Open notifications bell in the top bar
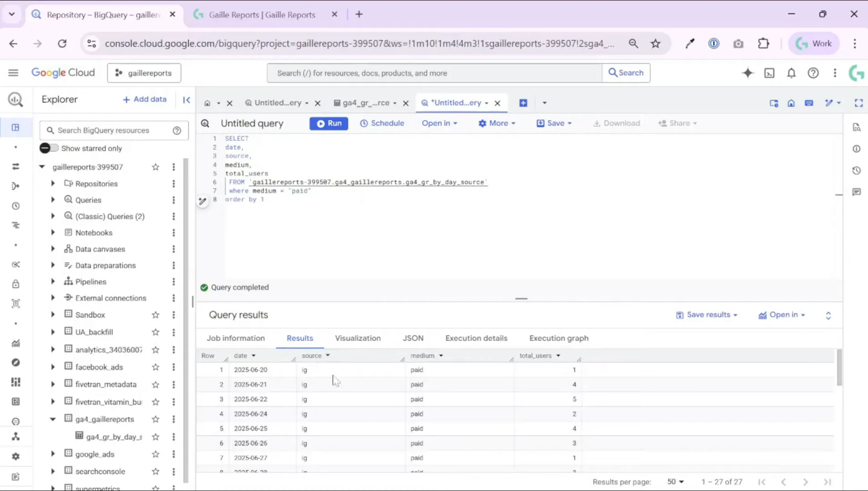This screenshot has width=868, height=491. 791,73
